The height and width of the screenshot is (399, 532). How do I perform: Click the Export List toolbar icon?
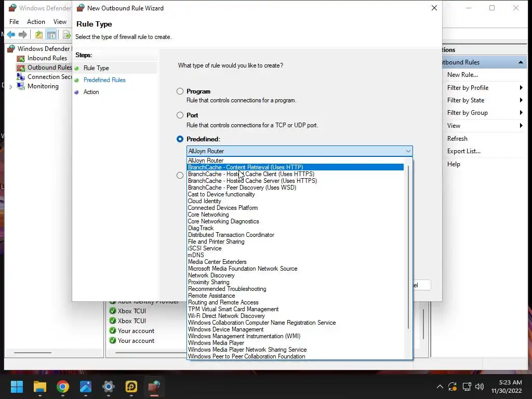[66, 34]
